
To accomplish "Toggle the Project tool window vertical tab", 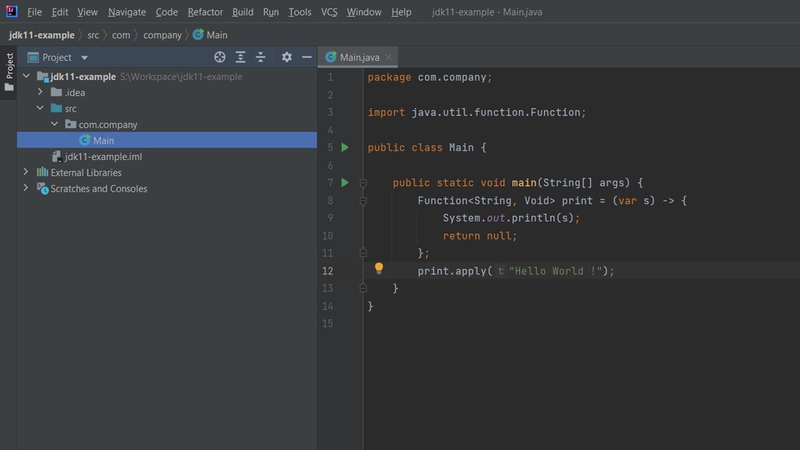I will [8, 68].
